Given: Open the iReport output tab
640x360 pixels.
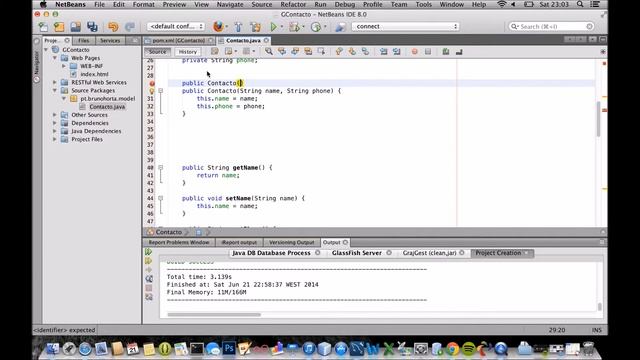Looking at the screenshot, I should (239, 242).
